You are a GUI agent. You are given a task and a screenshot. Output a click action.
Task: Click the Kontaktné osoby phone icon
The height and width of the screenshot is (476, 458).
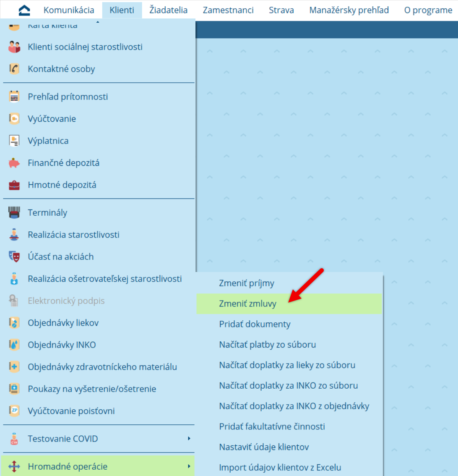pyautogui.click(x=14, y=69)
